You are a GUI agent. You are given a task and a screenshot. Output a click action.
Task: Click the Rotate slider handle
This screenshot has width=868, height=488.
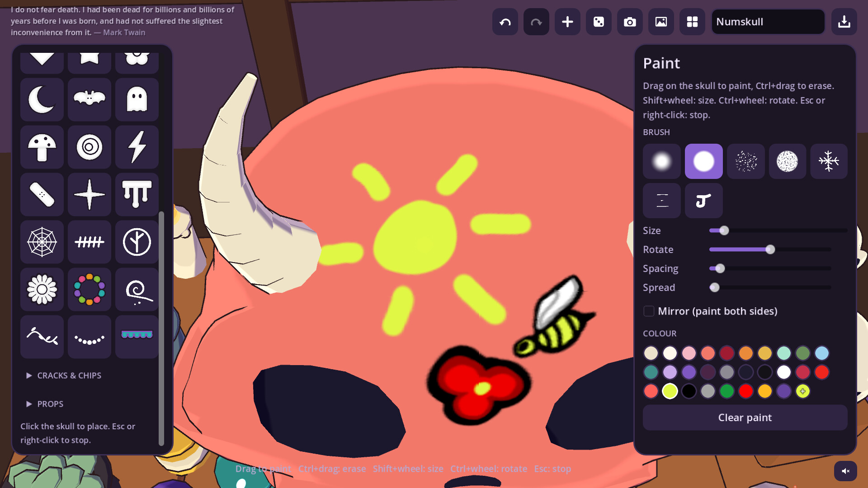click(x=770, y=249)
